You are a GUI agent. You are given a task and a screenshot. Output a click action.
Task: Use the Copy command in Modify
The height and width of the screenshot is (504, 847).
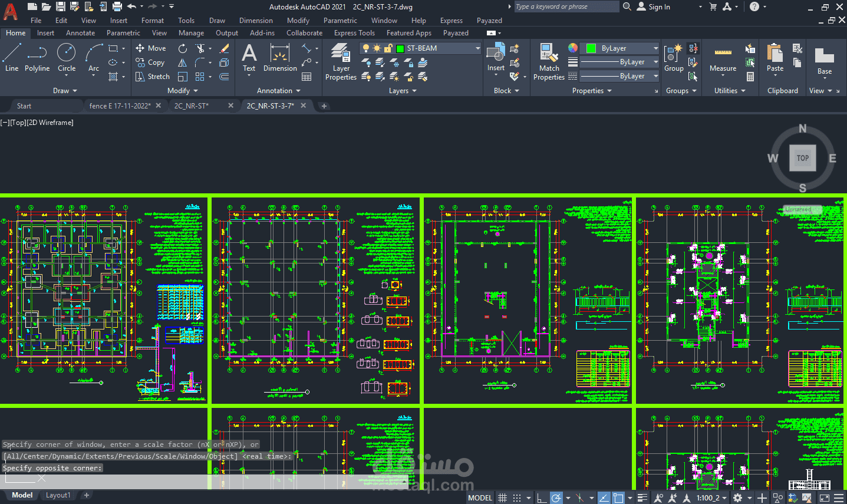click(x=150, y=62)
